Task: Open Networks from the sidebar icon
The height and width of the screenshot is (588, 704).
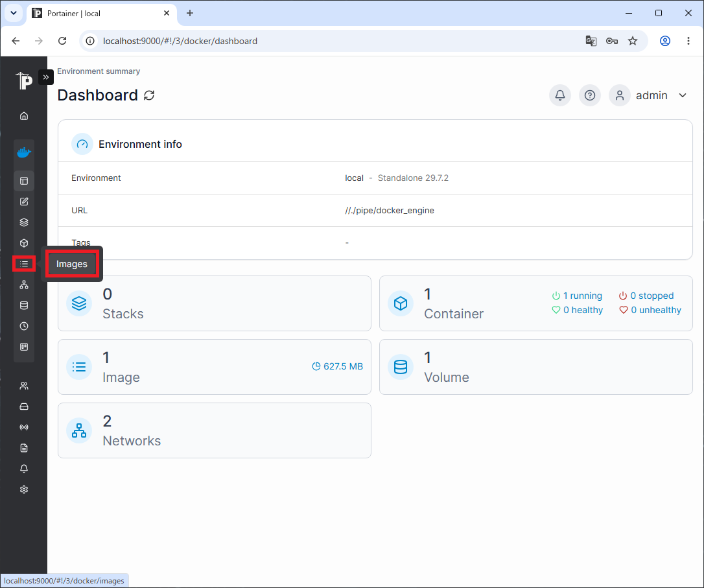Action: click(24, 285)
